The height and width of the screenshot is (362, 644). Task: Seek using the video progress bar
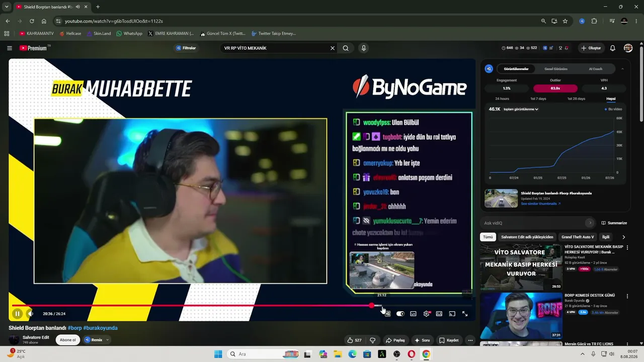(242, 306)
